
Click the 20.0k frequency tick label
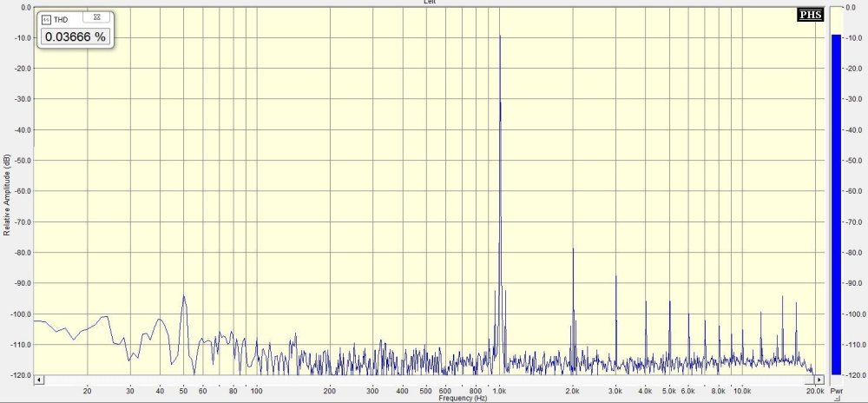pyautogui.click(x=813, y=392)
